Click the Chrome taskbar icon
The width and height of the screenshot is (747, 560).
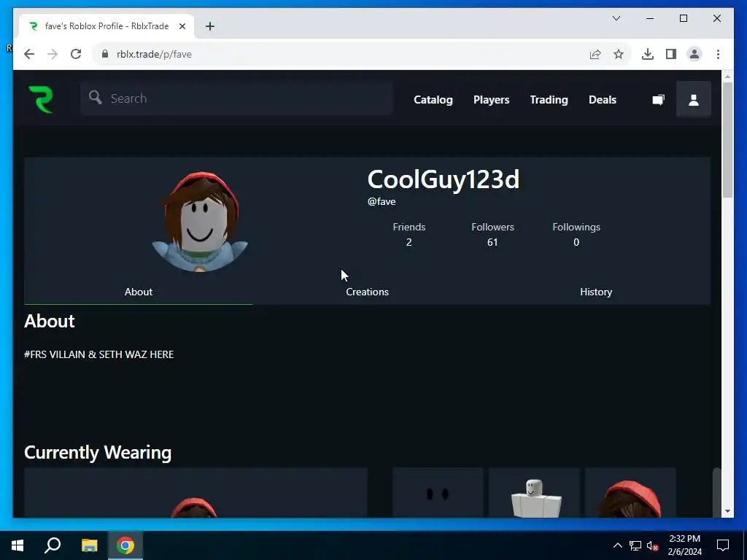coord(125,545)
